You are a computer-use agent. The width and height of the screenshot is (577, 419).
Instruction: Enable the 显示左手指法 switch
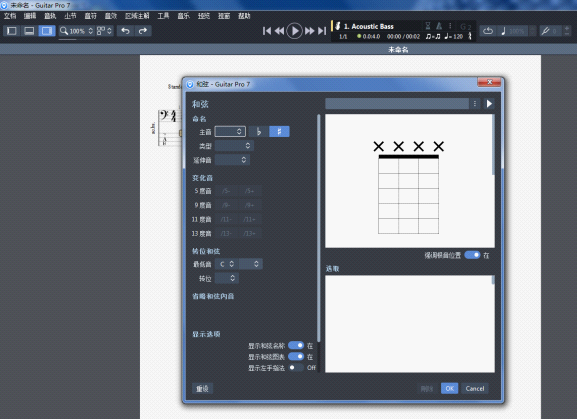296,367
